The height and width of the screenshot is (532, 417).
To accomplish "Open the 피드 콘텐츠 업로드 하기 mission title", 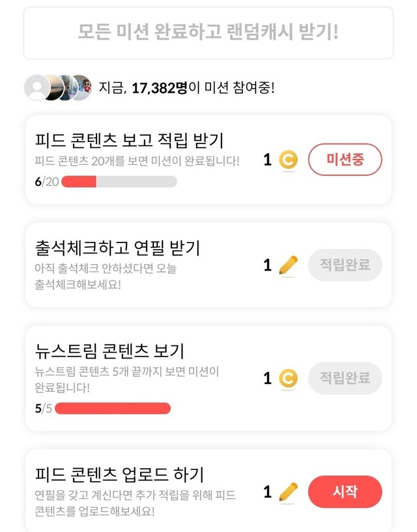I will 120,474.
